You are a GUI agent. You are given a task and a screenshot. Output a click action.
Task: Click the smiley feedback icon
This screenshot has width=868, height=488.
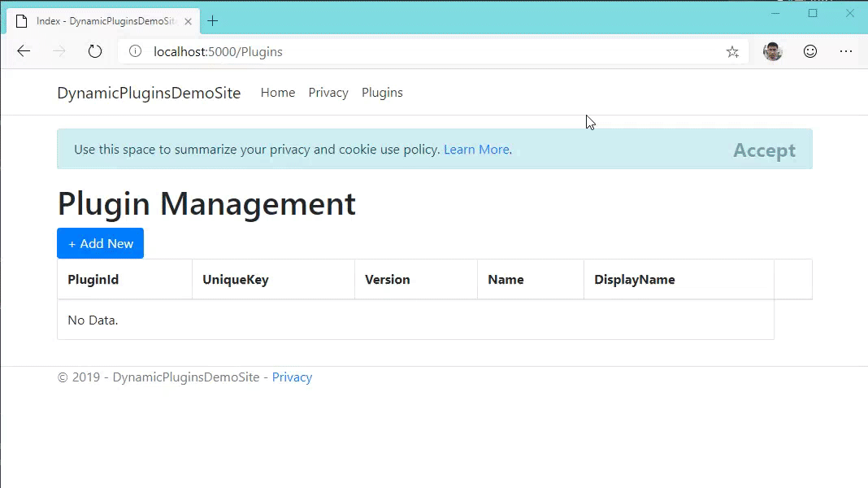click(809, 51)
